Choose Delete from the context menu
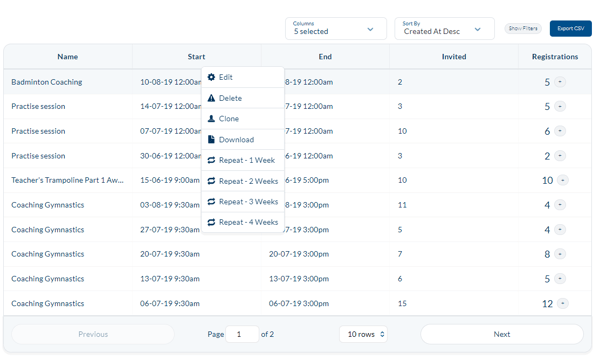Image resolution: width=600 pixels, height=360 pixels. pyautogui.click(x=243, y=98)
